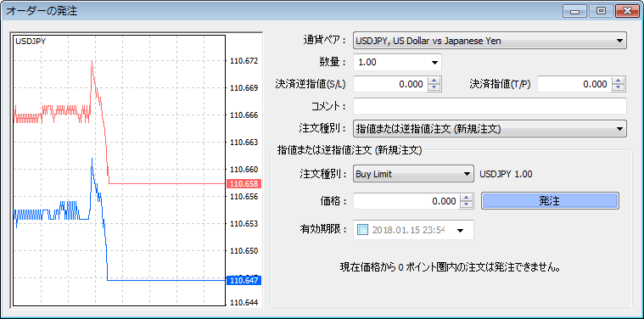Open the 通貨ペア currency pair dropdown
This screenshot has height=319, width=644.
(490, 41)
